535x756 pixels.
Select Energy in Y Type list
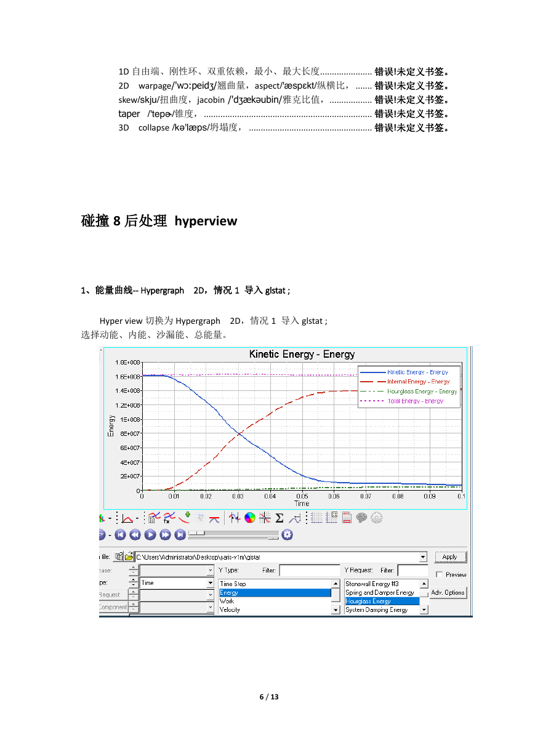[x=275, y=592]
